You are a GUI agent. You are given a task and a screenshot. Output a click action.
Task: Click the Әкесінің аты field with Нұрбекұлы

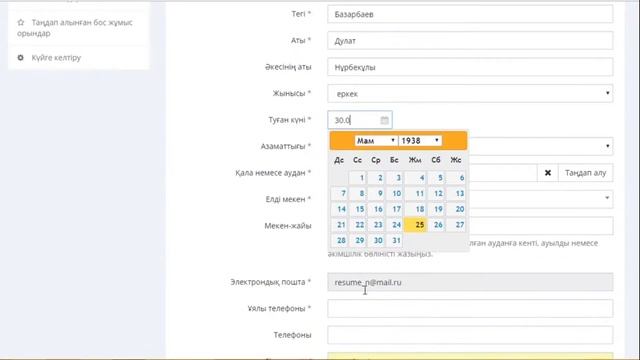tap(470, 67)
